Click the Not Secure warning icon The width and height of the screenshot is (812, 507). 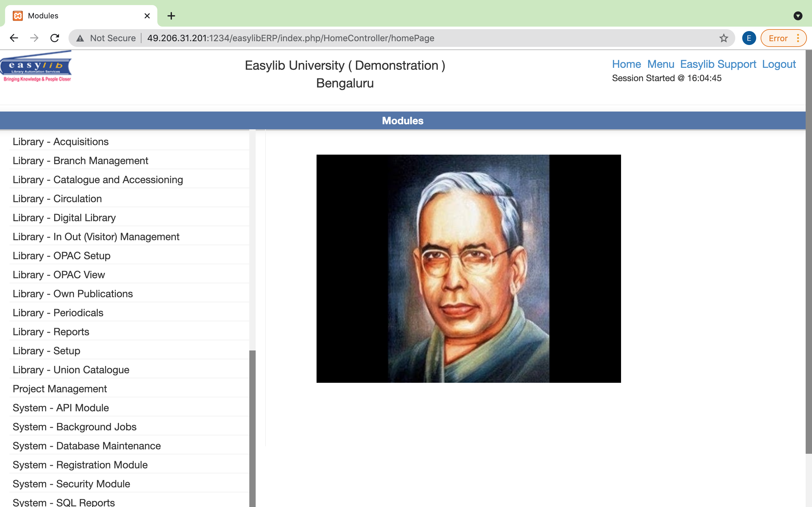pyautogui.click(x=80, y=38)
